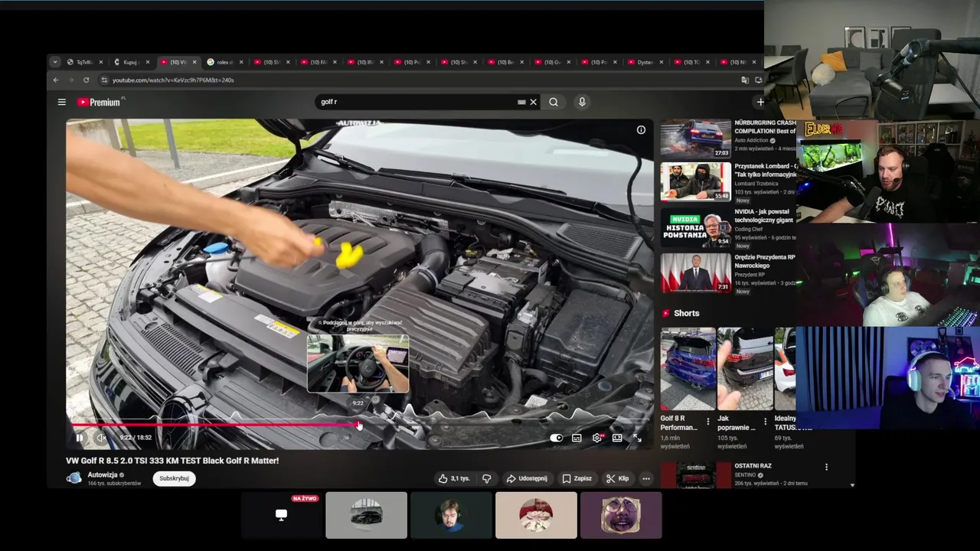The image size is (980, 551).
Task: Open the Orędzie Prezydenta RP video thumbnail
Action: 696,273
